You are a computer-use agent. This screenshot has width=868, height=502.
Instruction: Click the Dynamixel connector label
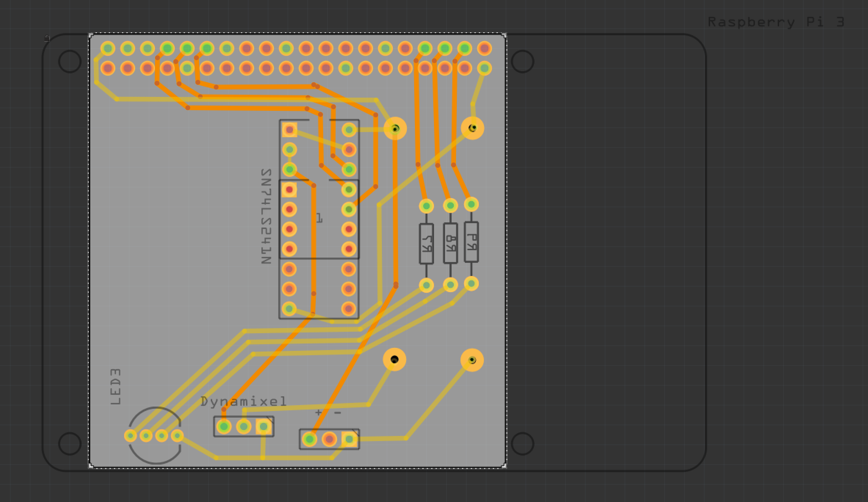[243, 402]
